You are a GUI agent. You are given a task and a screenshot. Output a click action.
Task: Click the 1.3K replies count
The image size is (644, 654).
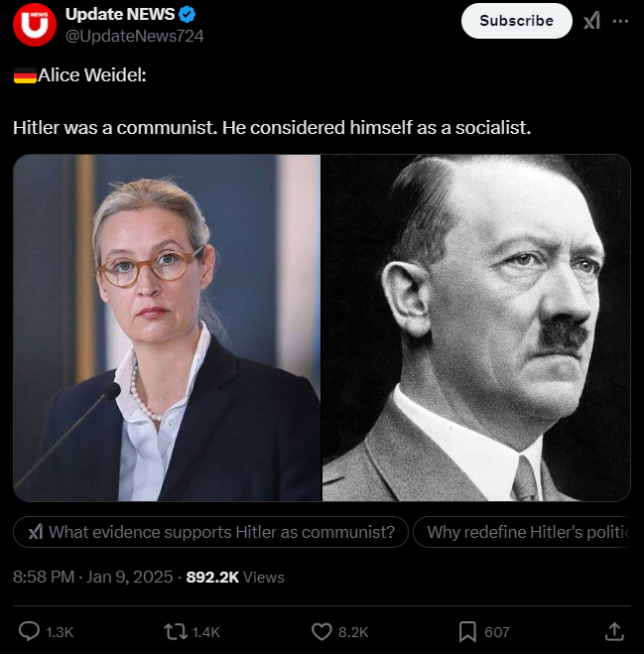(x=60, y=632)
